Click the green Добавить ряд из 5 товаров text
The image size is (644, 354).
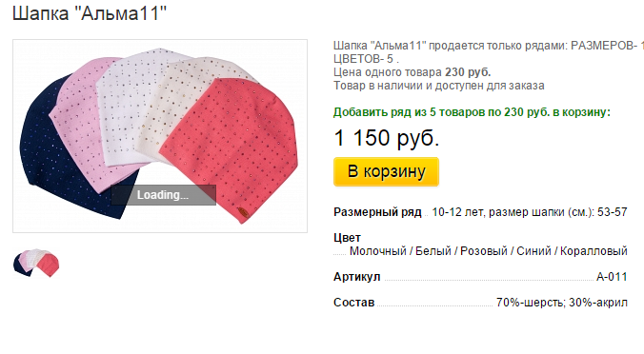point(472,112)
